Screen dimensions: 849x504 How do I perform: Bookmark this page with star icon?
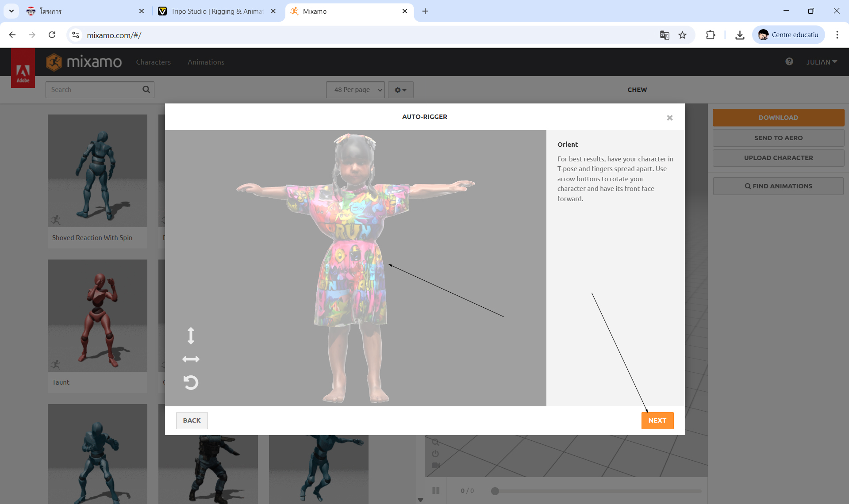pos(682,35)
